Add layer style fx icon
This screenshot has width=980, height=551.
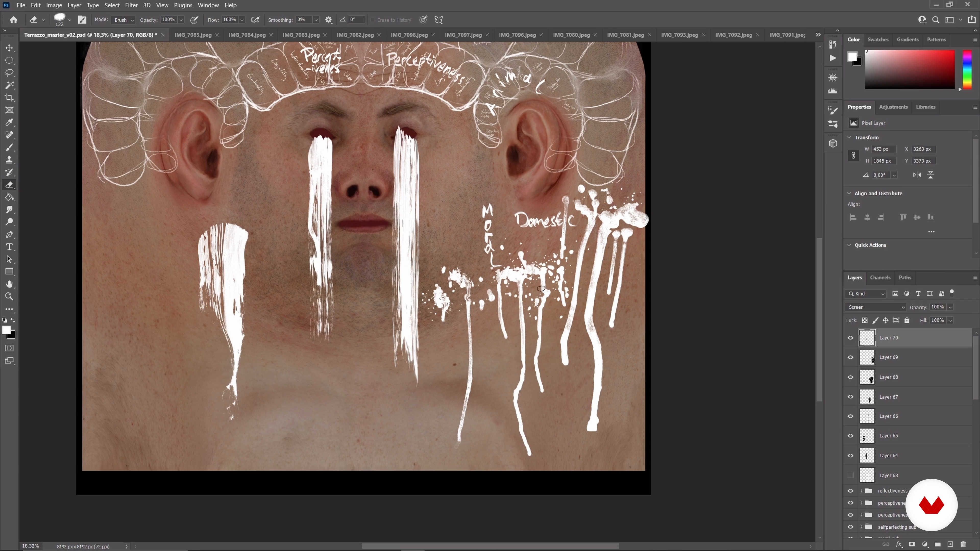[x=899, y=545]
